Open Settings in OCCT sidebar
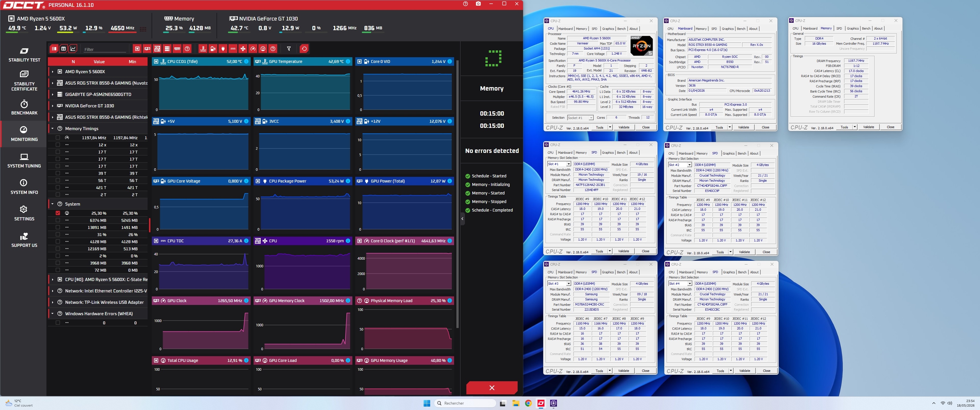 coord(24,213)
